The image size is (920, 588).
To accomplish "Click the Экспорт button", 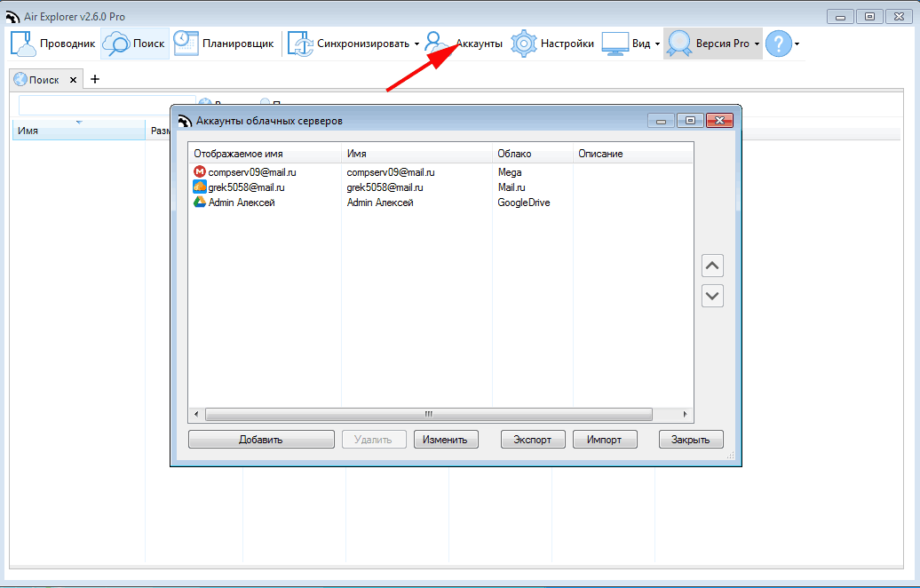I will (x=533, y=440).
